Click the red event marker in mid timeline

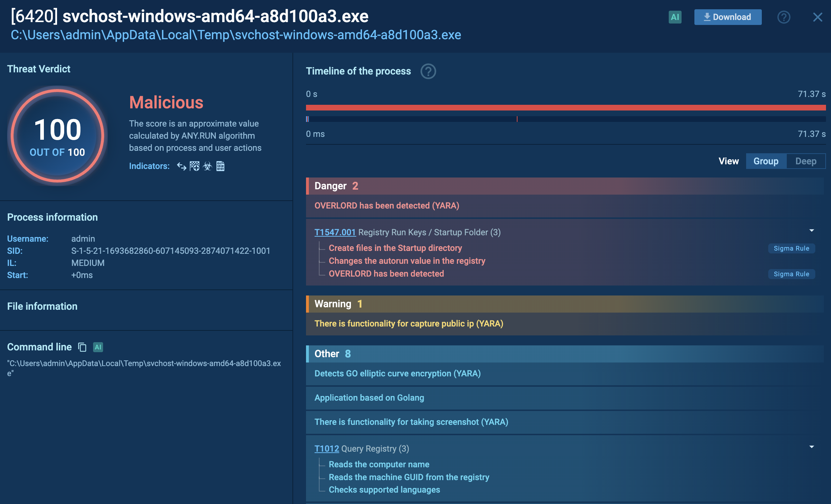[517, 119]
